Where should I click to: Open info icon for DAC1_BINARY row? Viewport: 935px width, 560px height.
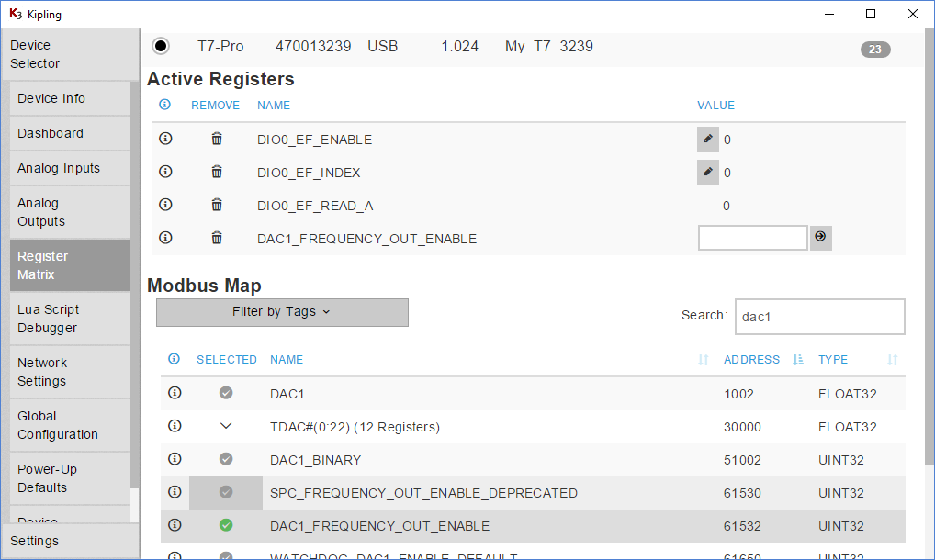click(175, 459)
